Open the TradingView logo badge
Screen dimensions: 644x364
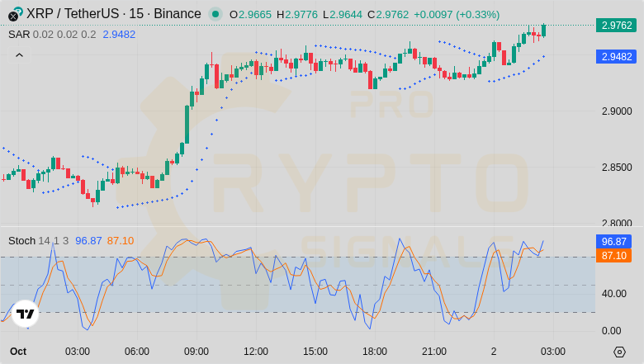pyautogui.click(x=25, y=314)
